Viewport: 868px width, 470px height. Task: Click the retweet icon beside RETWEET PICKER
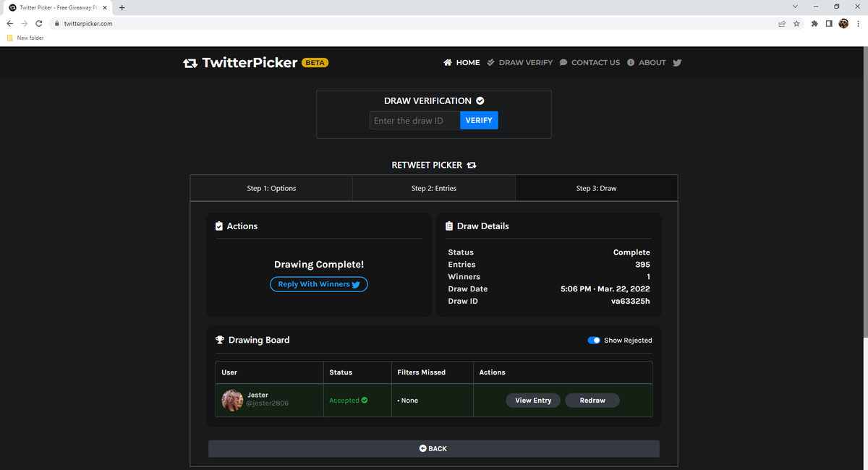(x=472, y=166)
